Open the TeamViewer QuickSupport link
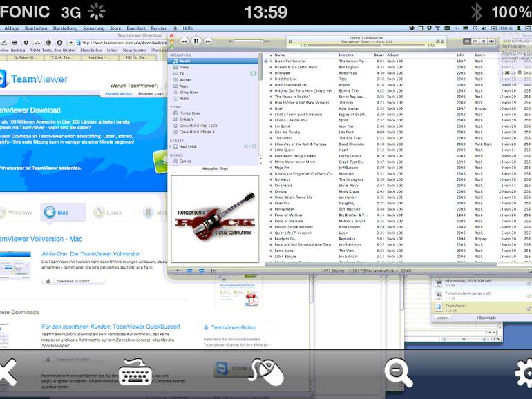Image resolution: width=532 pixels, height=399 pixels. 111,327
